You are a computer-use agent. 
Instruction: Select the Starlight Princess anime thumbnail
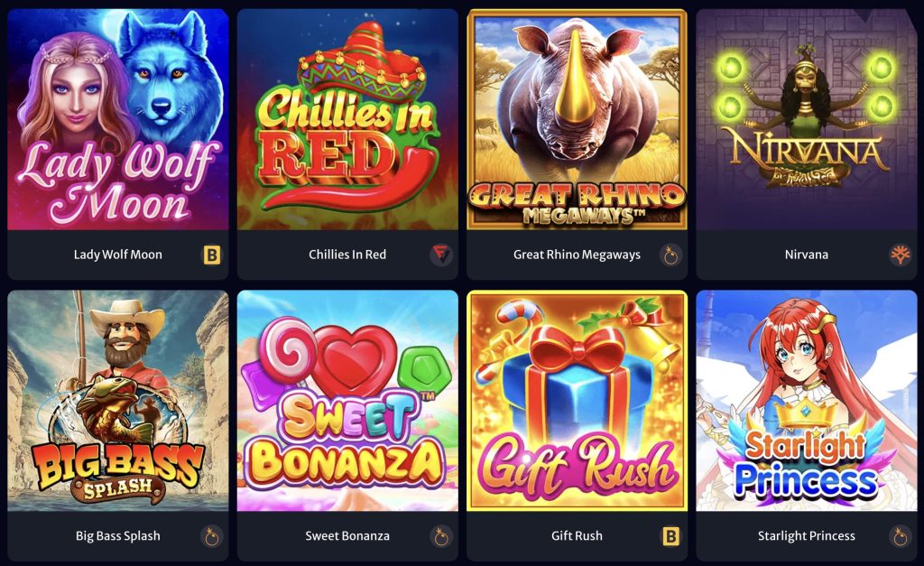(807, 400)
